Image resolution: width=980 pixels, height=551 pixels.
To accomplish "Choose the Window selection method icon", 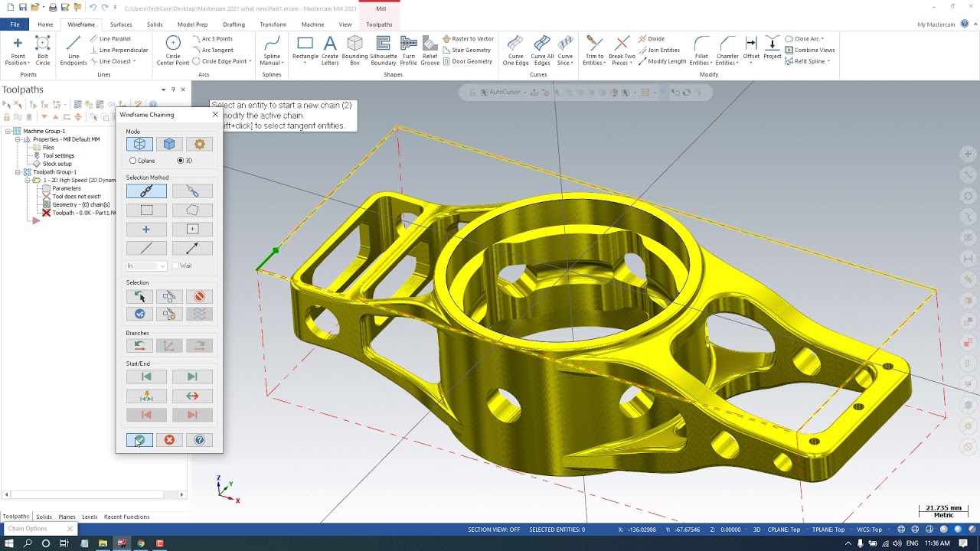I will pos(146,210).
